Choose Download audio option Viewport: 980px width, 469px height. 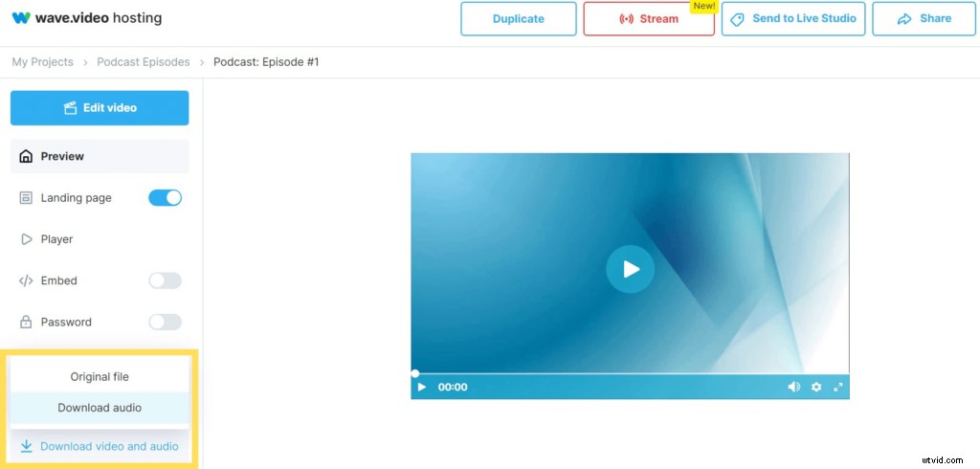coord(100,408)
